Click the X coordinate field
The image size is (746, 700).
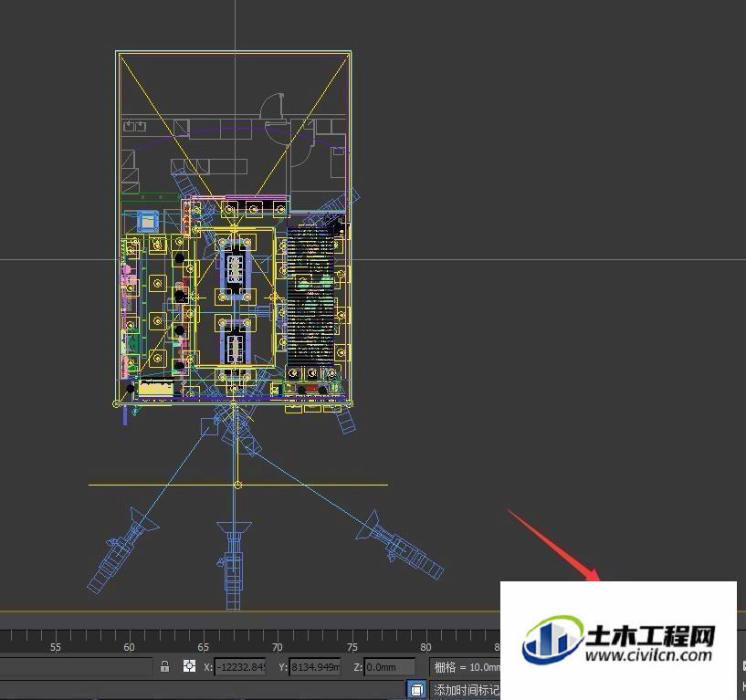(x=240, y=667)
